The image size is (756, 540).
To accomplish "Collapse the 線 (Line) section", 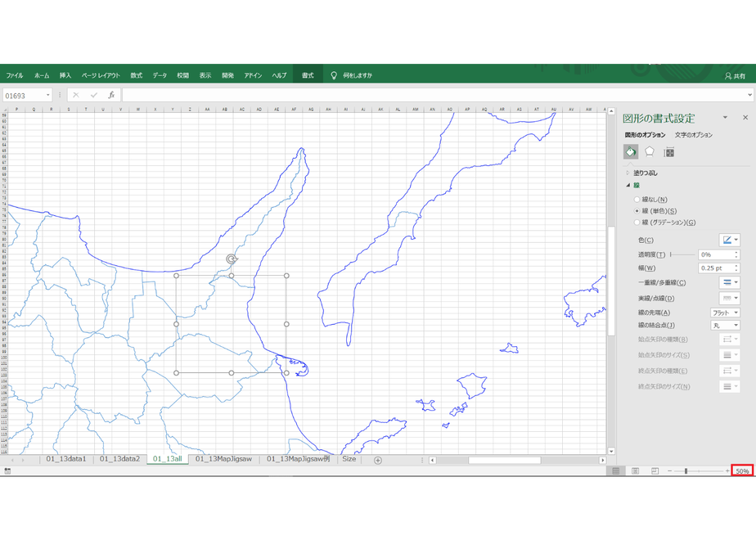I will click(x=628, y=185).
